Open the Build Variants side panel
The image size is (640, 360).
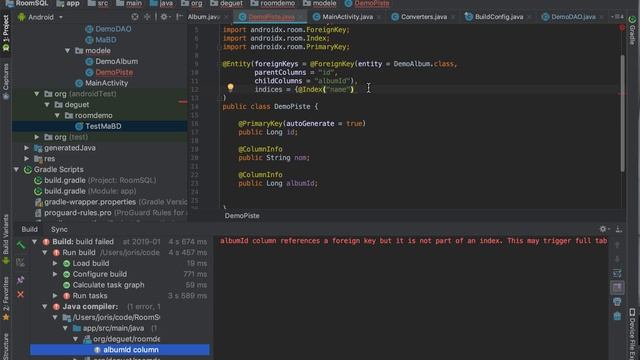pyautogui.click(x=6, y=241)
